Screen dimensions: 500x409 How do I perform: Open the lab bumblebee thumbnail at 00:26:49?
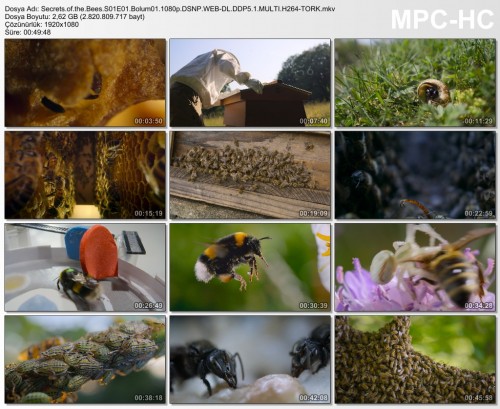[85, 267]
